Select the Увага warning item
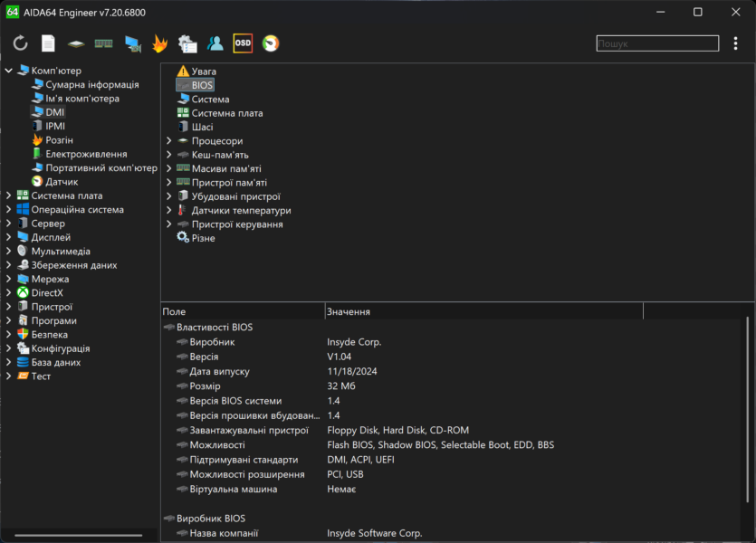This screenshot has width=756, height=543. pos(196,71)
